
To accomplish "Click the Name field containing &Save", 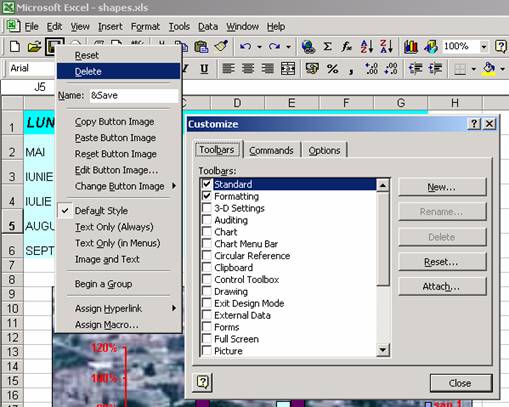I will coord(134,96).
